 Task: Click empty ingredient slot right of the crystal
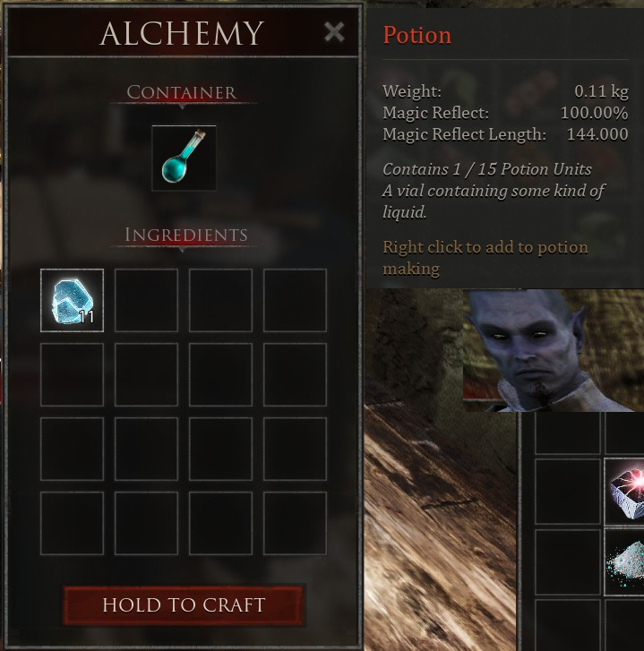pyautogui.click(x=146, y=300)
